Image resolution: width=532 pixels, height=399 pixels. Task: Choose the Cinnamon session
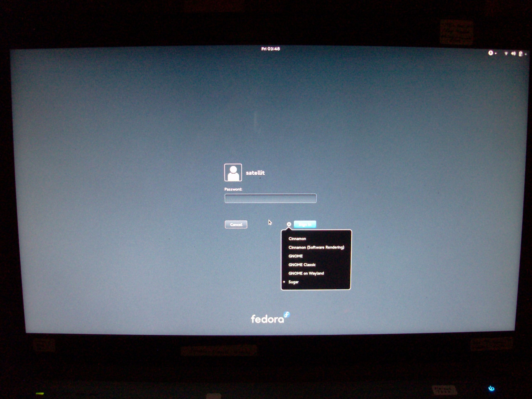click(297, 239)
